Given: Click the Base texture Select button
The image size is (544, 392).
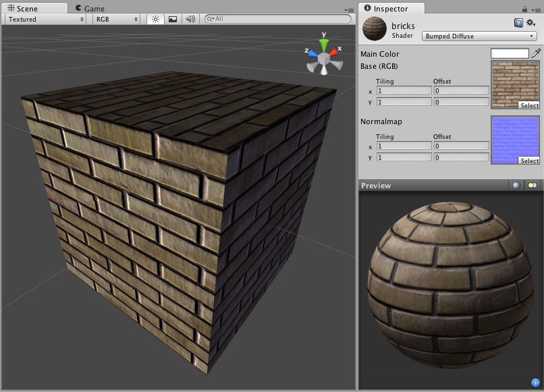Looking at the screenshot, I should tap(529, 105).
